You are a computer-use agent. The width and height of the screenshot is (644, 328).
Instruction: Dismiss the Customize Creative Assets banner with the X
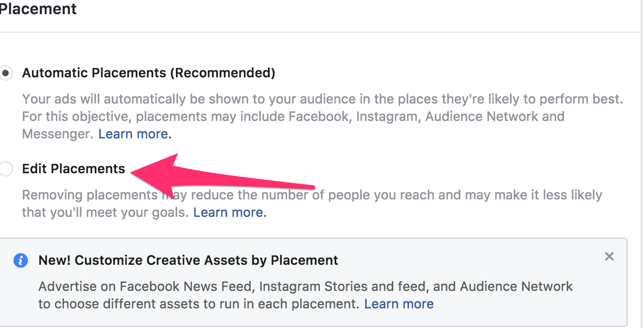(x=609, y=257)
